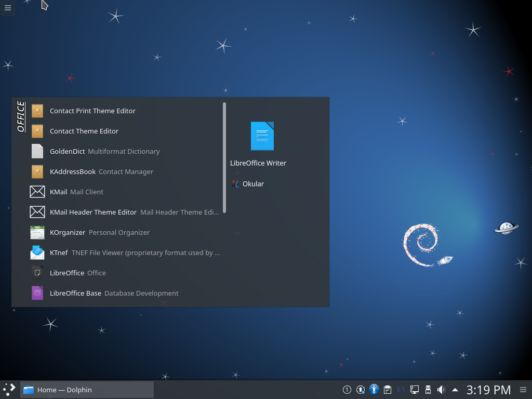Open the clipboard tray icon
The height and width of the screenshot is (399, 532).
pos(388,390)
